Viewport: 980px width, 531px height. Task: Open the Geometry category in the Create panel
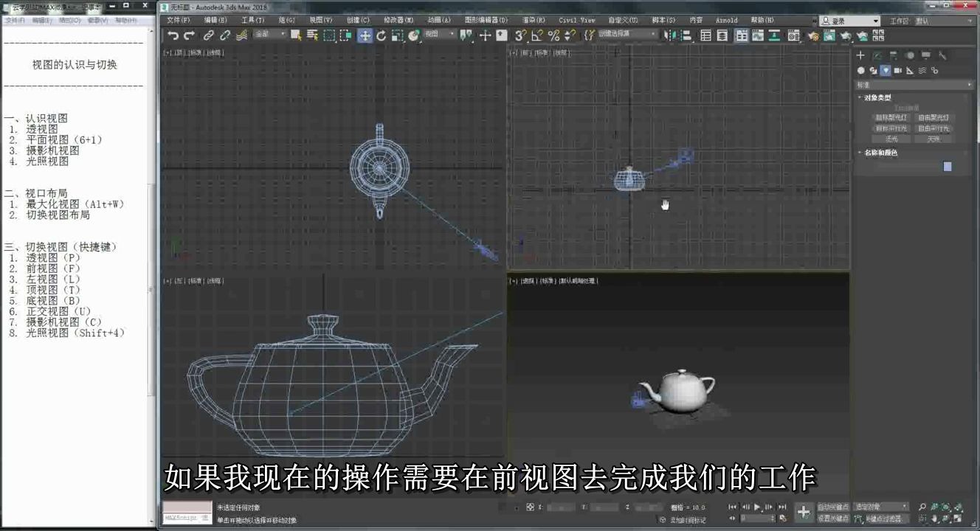tap(860, 70)
